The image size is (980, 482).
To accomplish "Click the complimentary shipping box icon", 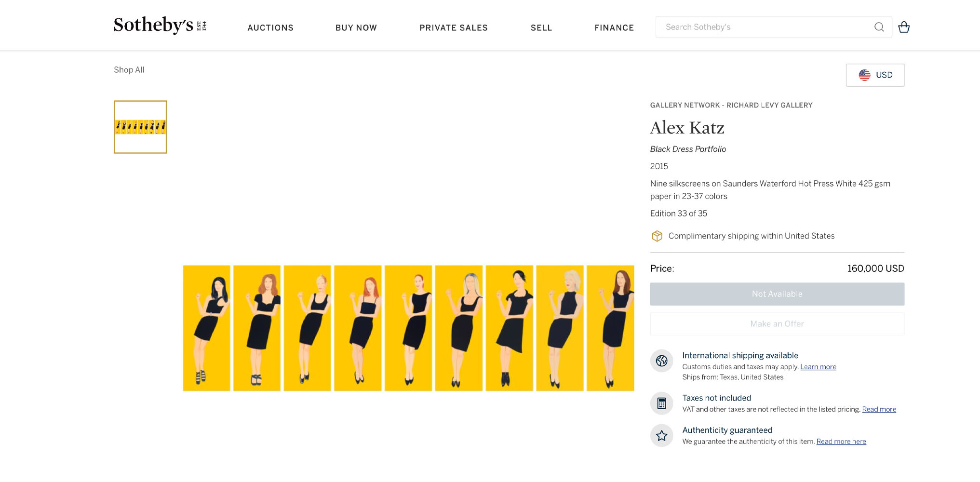I will click(x=657, y=236).
